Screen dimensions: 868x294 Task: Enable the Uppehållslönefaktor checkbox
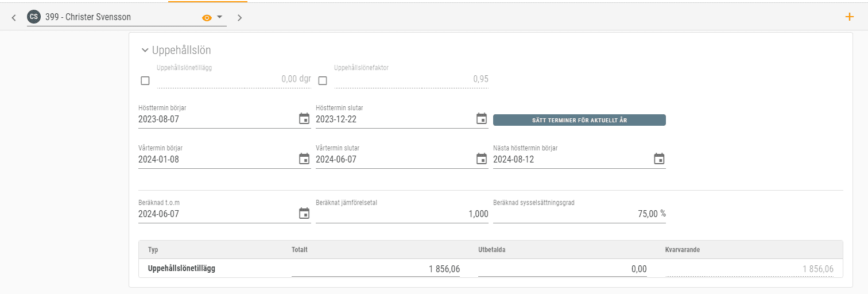(323, 80)
